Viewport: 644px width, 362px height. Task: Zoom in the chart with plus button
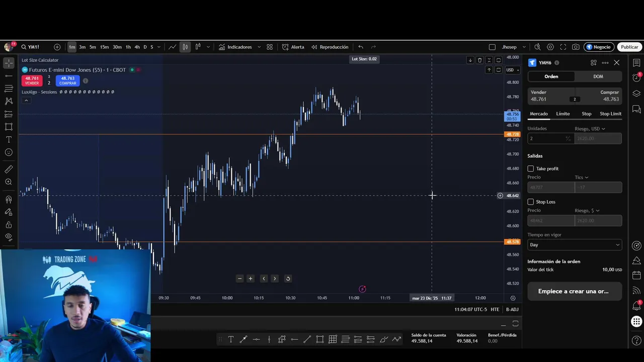pos(250,279)
